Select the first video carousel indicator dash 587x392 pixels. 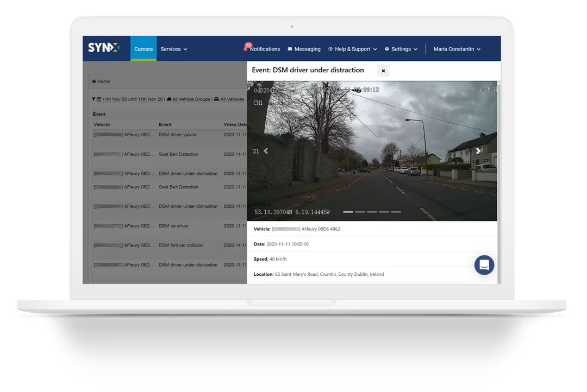point(348,212)
